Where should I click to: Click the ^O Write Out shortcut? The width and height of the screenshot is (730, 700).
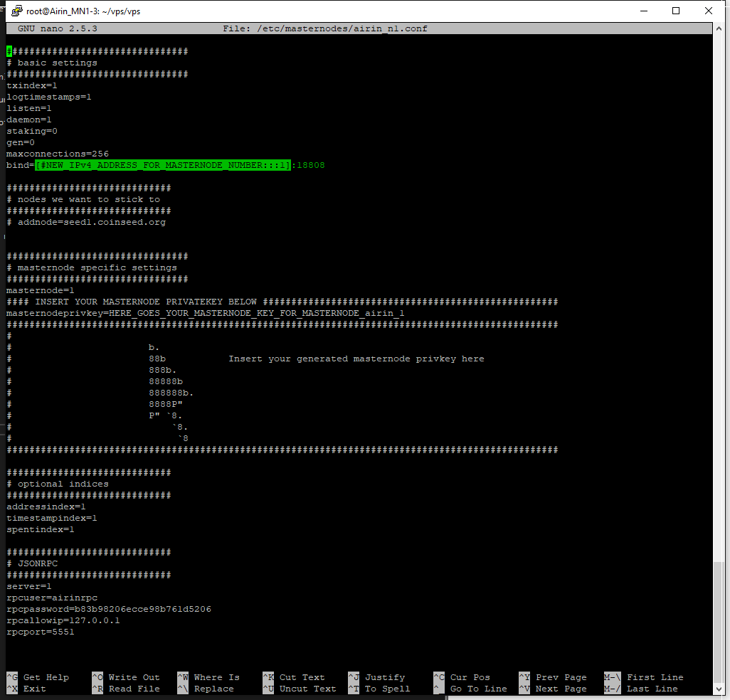point(126,678)
